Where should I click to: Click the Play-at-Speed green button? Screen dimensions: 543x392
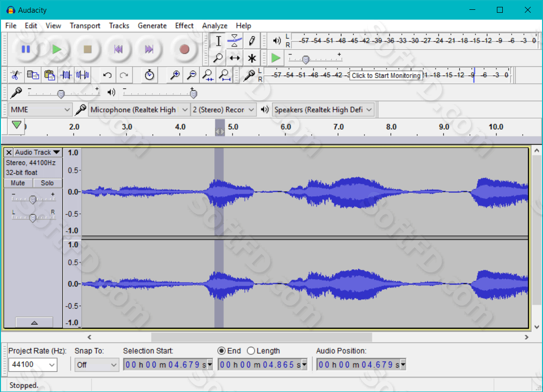point(276,58)
